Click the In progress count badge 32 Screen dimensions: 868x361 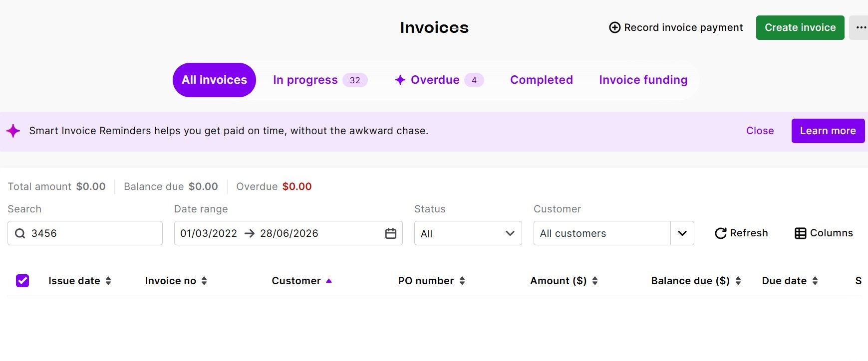click(x=355, y=80)
